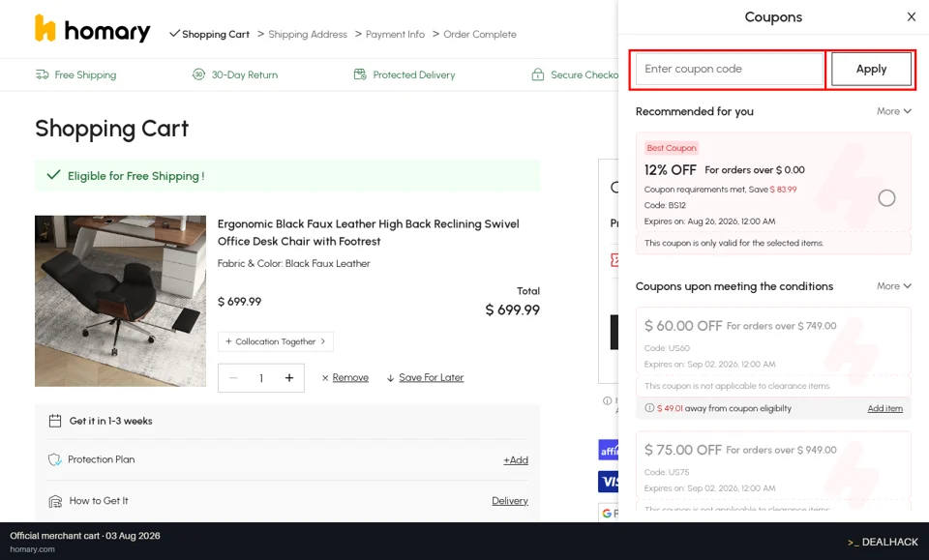929x560 pixels.
Task: Click the Secure Checkout lock icon
Action: (x=537, y=74)
